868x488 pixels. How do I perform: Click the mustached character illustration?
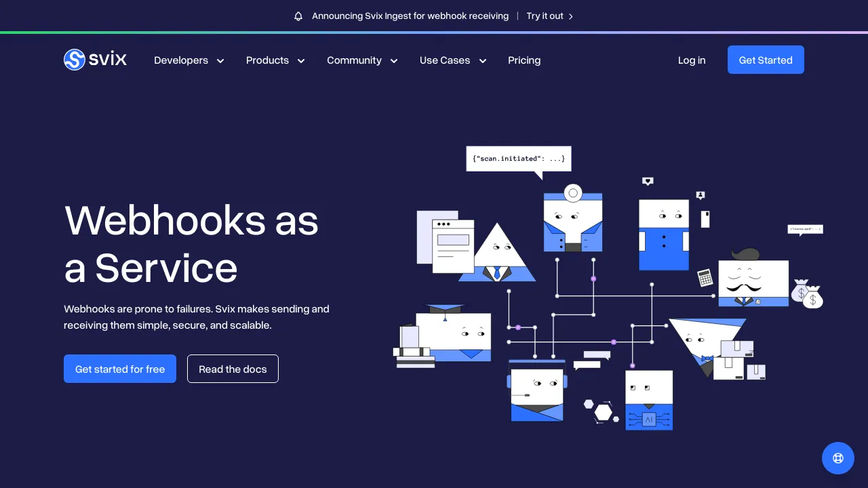(x=753, y=278)
